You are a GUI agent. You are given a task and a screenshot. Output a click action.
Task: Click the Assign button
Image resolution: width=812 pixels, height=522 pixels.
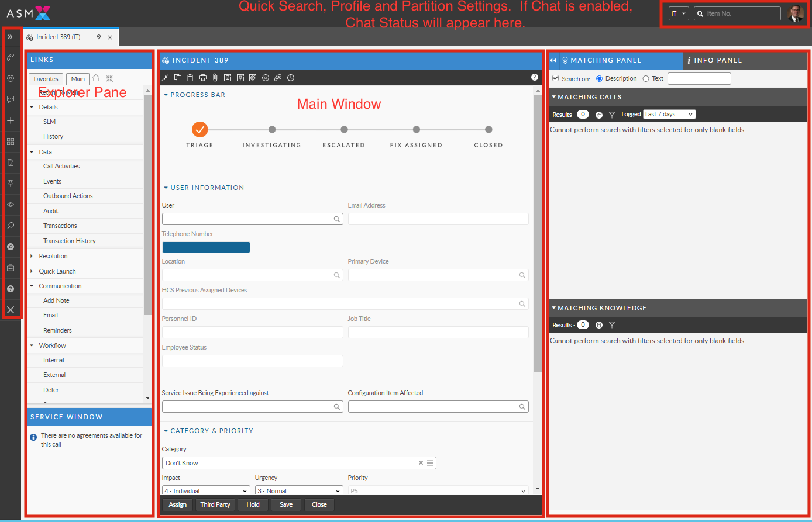pos(178,504)
